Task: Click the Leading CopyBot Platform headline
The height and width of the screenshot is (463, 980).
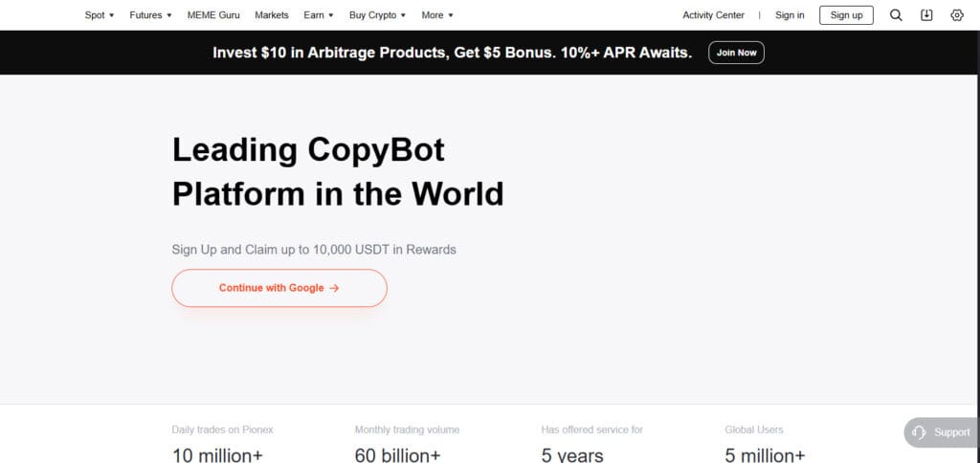Action: pyautogui.click(x=338, y=171)
